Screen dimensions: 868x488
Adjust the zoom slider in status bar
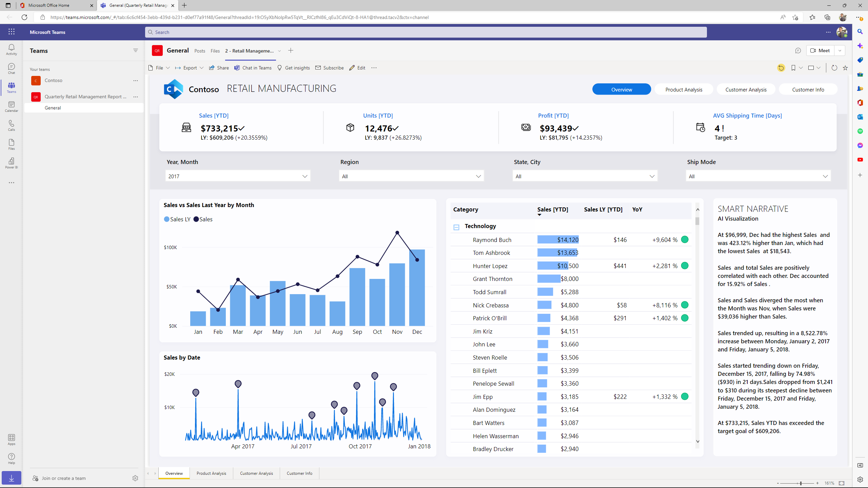801,483
